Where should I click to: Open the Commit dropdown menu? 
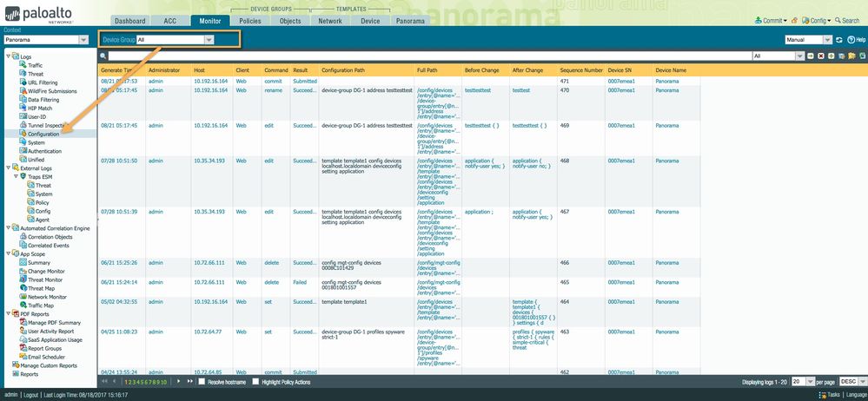point(771,21)
